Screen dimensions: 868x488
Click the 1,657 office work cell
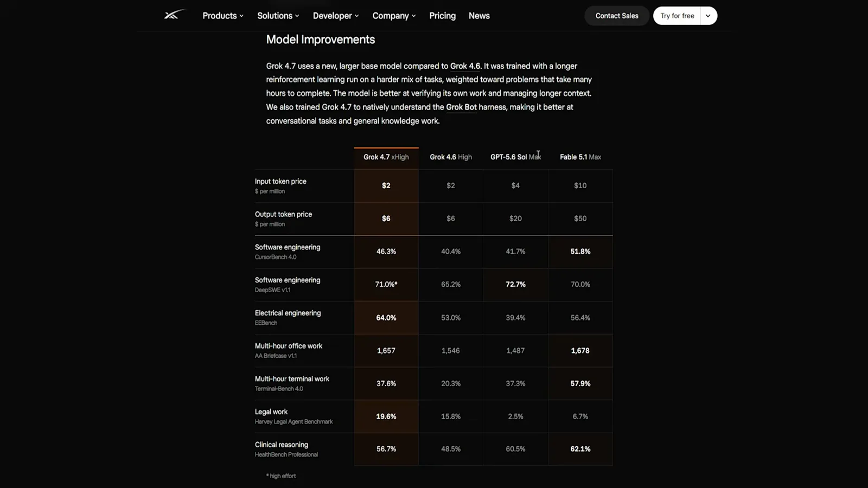click(x=386, y=351)
